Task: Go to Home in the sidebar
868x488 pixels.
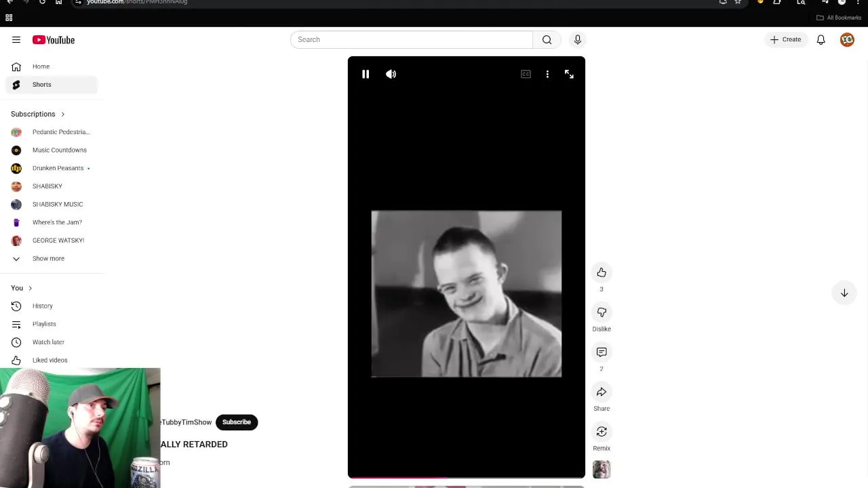Action: [x=52, y=66]
